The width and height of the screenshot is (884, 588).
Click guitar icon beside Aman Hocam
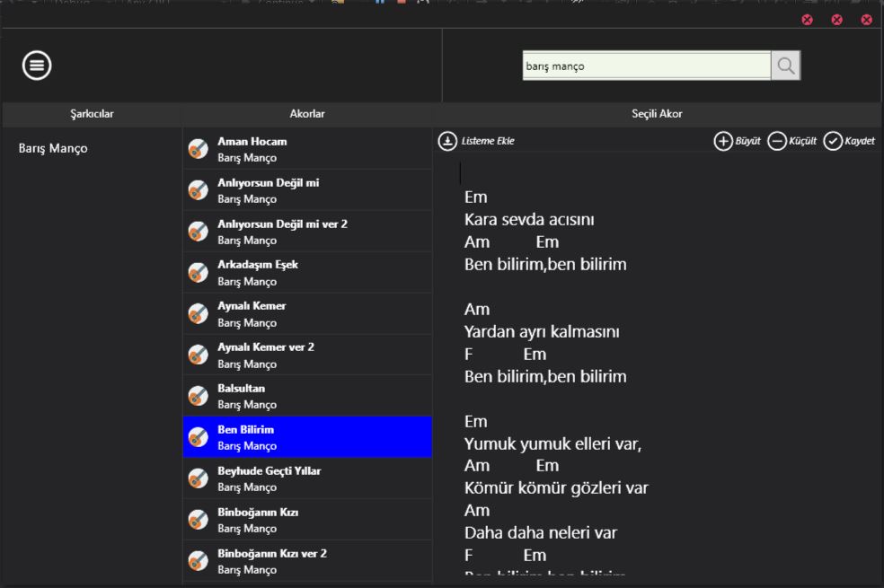click(x=199, y=149)
